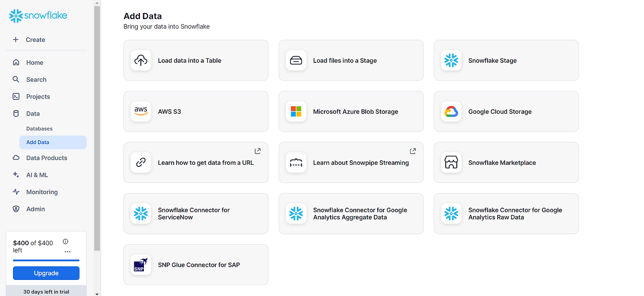Open Load files into a Stage card
Screen dimensions: 644x296
[351, 60]
